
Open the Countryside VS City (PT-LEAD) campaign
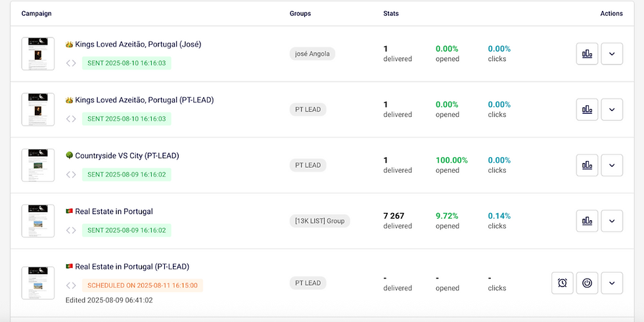point(127,156)
